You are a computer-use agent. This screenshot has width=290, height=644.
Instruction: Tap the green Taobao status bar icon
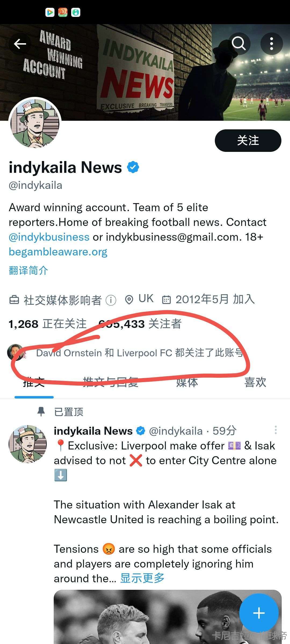click(x=63, y=12)
